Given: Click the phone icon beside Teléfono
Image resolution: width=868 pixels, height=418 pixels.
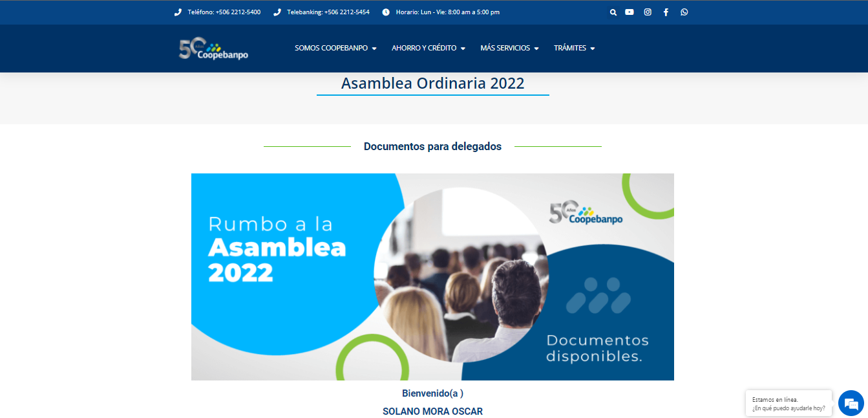Looking at the screenshot, I should tap(178, 12).
